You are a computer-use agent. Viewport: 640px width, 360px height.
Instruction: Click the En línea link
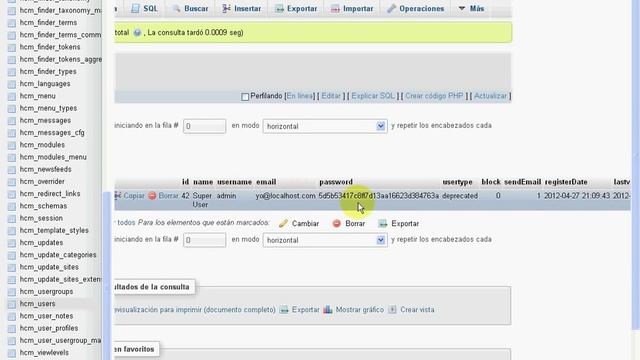pos(299,96)
